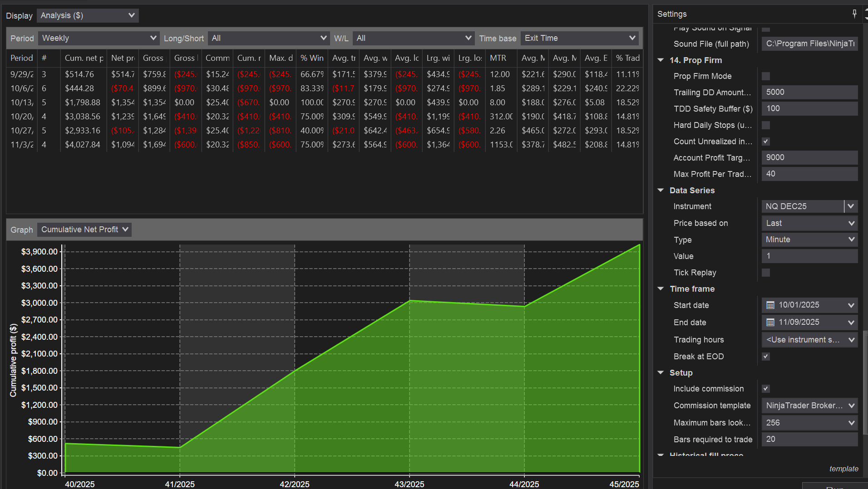Click the End date calendar icon

pos(770,323)
